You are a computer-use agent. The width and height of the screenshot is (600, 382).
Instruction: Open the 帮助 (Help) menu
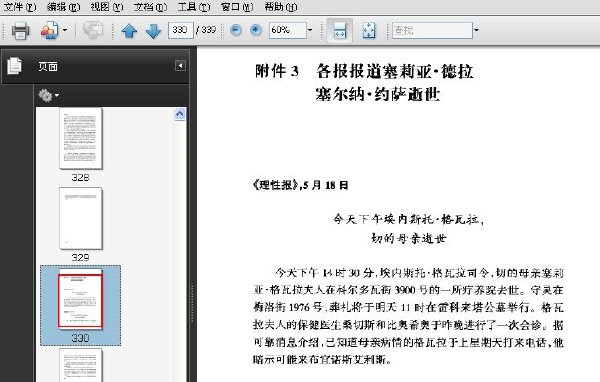click(280, 7)
